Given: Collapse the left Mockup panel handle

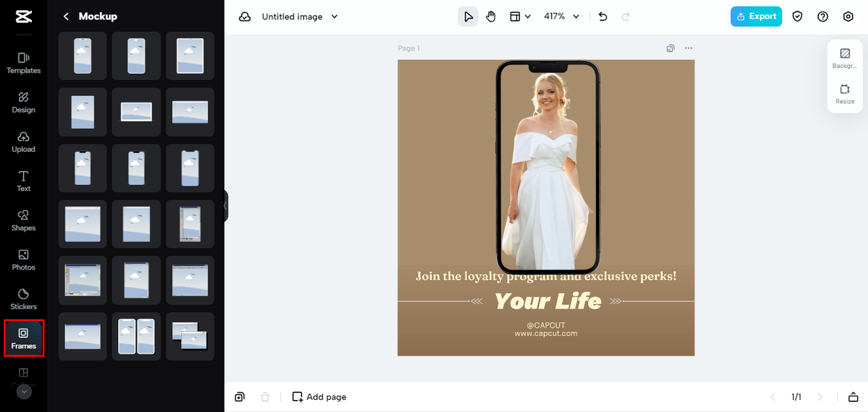Looking at the screenshot, I should coord(225,206).
